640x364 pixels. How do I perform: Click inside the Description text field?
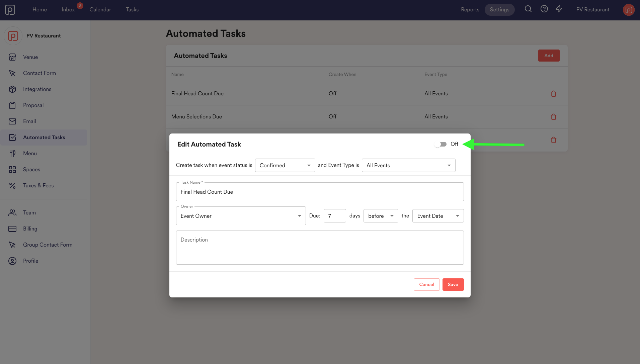[x=320, y=248]
